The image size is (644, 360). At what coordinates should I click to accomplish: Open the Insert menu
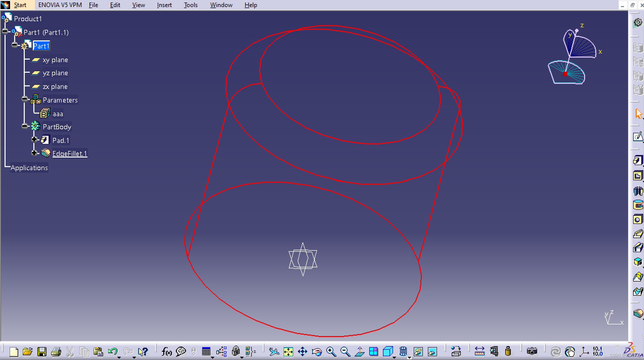(x=164, y=5)
